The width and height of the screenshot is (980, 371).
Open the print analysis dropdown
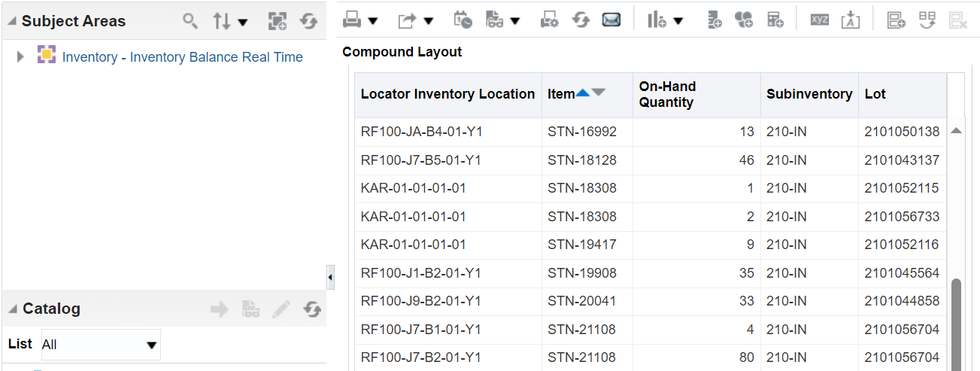pyautogui.click(x=360, y=20)
